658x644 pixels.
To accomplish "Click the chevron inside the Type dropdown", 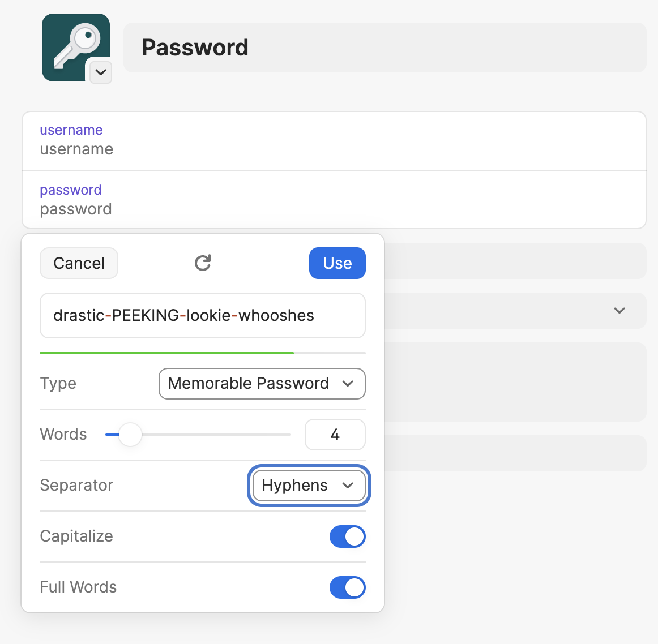I will [348, 384].
